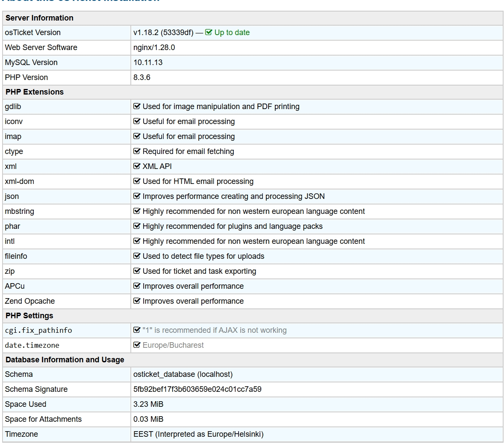The image size is (504, 447).
Task: Click the Up to date status text
Action: (x=232, y=33)
